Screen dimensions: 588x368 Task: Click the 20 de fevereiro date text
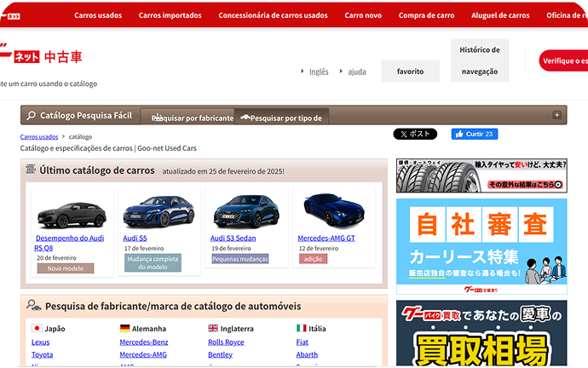click(56, 258)
